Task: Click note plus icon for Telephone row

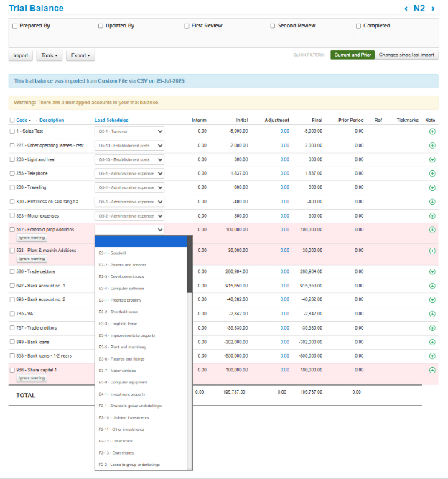Action: coord(432,173)
